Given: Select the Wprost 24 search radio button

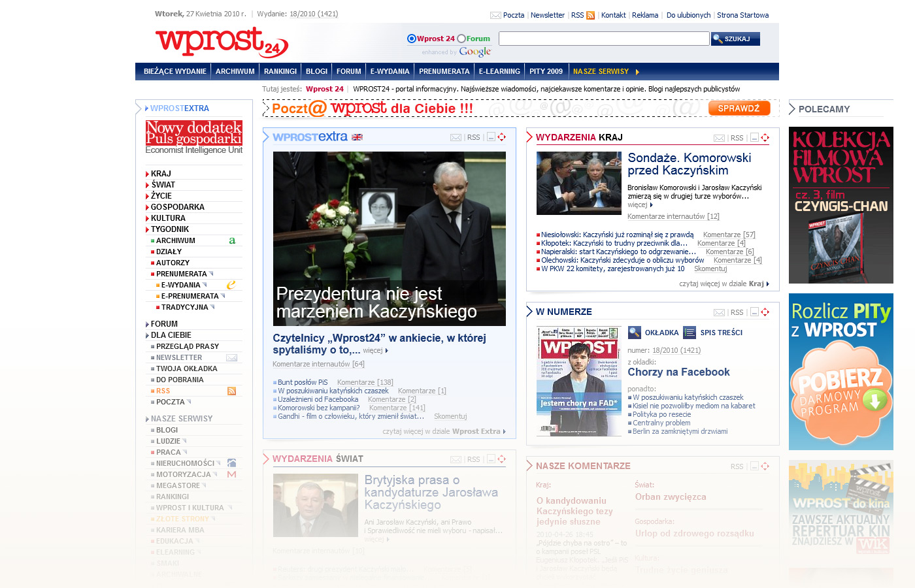Looking at the screenshot, I should click(412, 39).
